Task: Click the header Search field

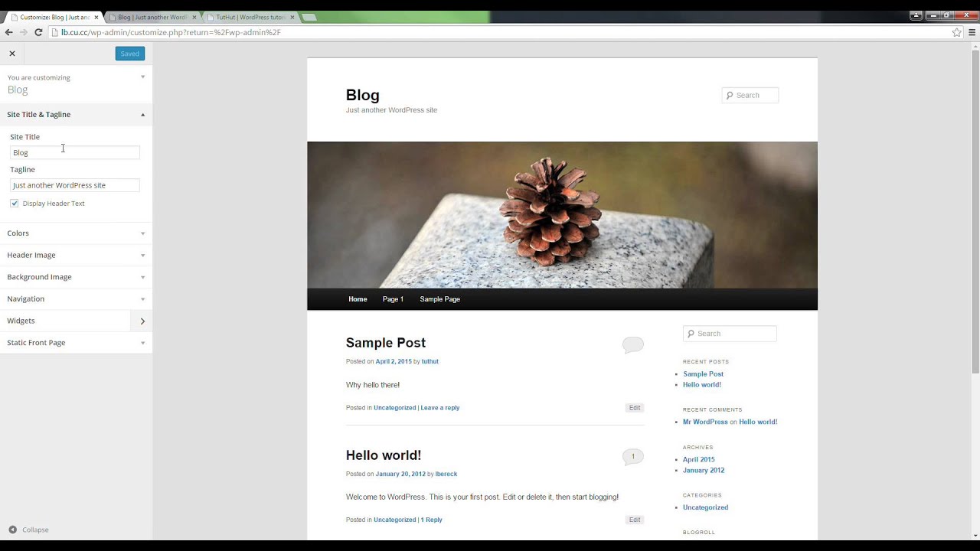Action: click(x=750, y=96)
